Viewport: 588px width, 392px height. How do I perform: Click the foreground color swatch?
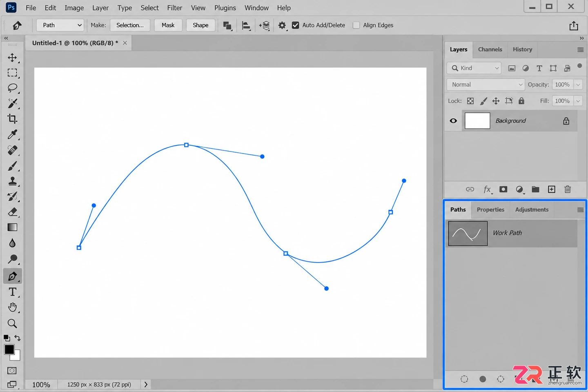9,350
